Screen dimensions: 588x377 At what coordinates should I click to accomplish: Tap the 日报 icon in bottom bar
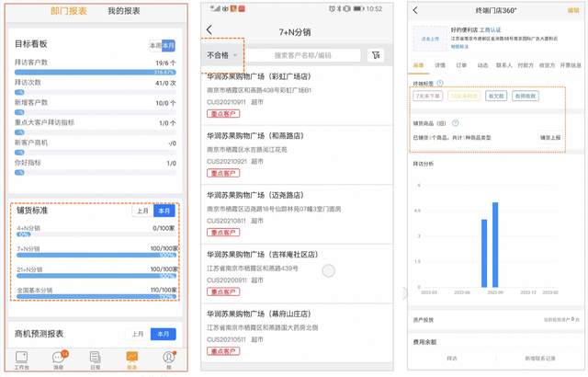(x=95, y=359)
